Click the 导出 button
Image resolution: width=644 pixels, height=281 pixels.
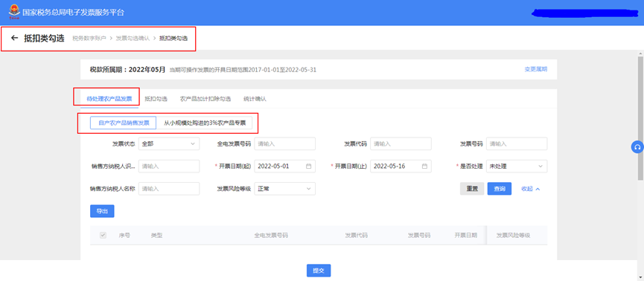click(x=102, y=211)
